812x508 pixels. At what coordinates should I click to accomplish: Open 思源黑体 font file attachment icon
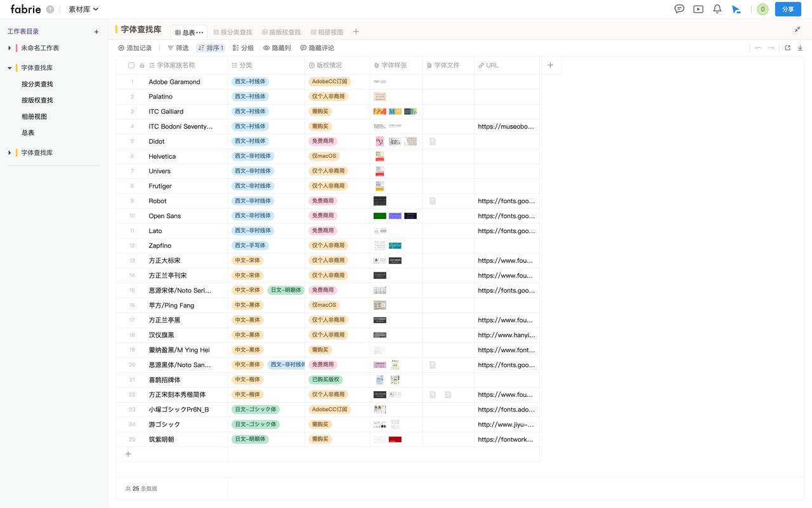pyautogui.click(x=433, y=365)
